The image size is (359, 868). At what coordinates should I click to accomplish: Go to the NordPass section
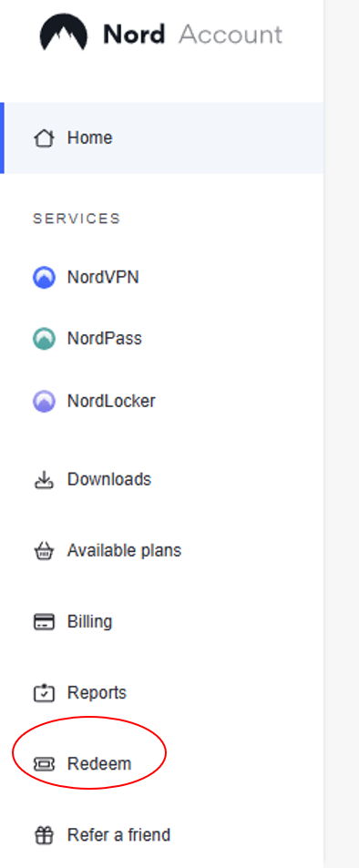(105, 339)
